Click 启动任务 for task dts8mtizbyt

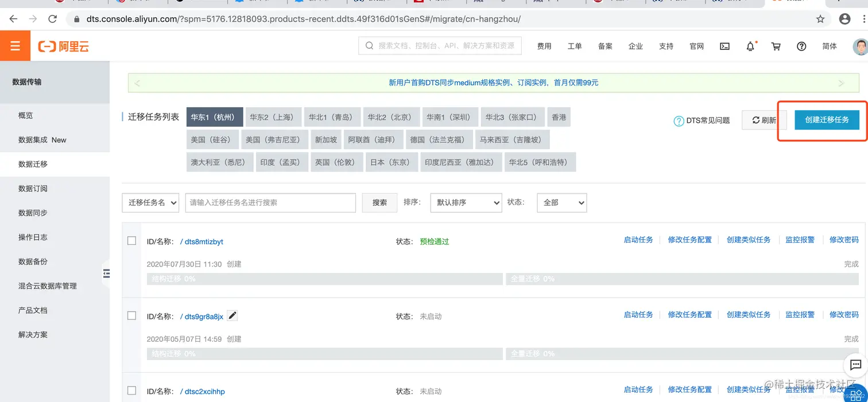tap(638, 240)
